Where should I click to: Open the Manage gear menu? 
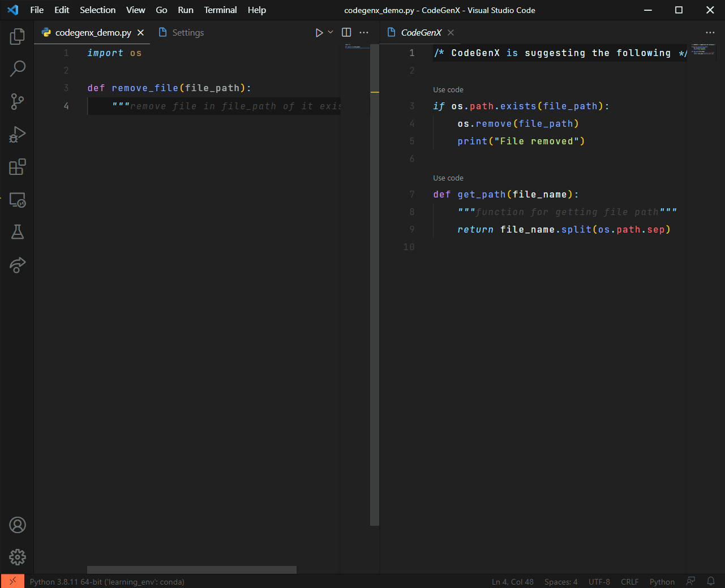click(18, 557)
